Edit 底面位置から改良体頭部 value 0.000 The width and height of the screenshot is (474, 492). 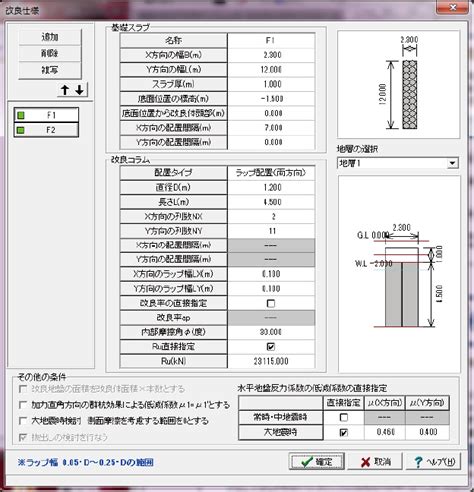(271, 113)
